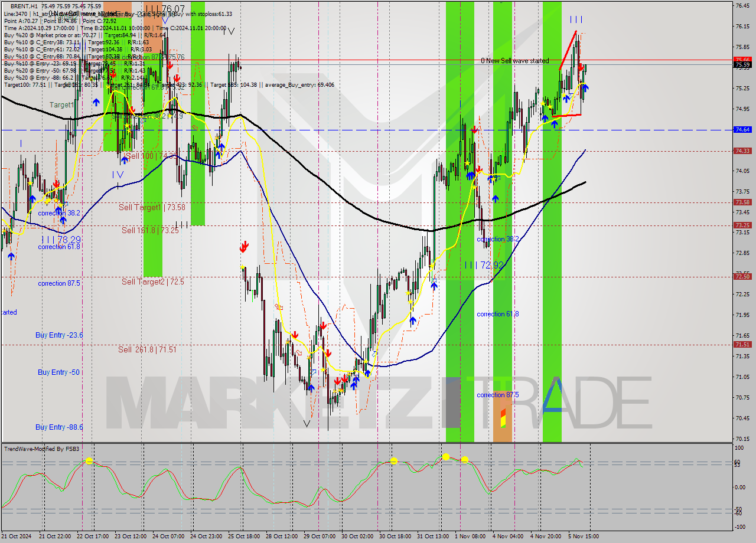The image size is (756, 543).
Task: Click the 'I I I 72.92' wave label
Action: click(484, 265)
